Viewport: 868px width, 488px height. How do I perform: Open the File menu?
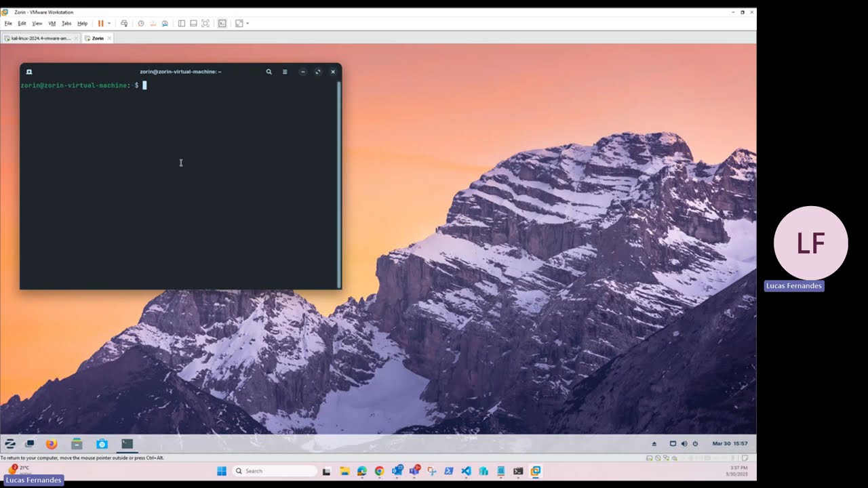point(8,23)
